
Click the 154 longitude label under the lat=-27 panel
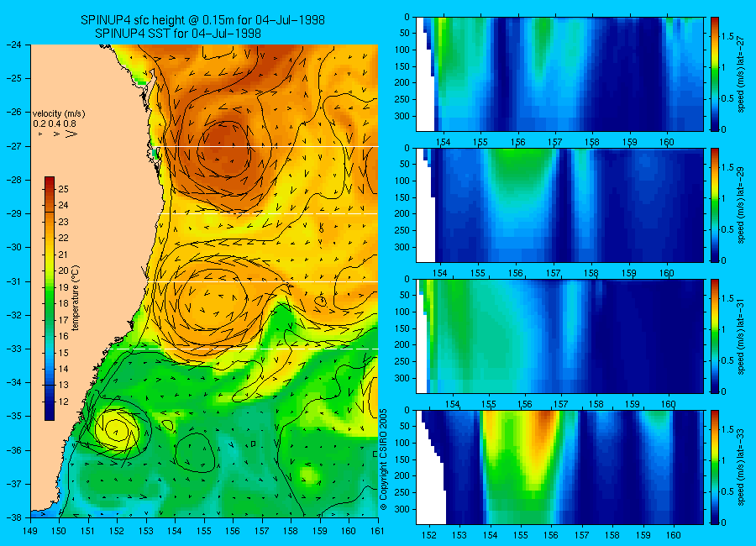pyautogui.click(x=443, y=142)
